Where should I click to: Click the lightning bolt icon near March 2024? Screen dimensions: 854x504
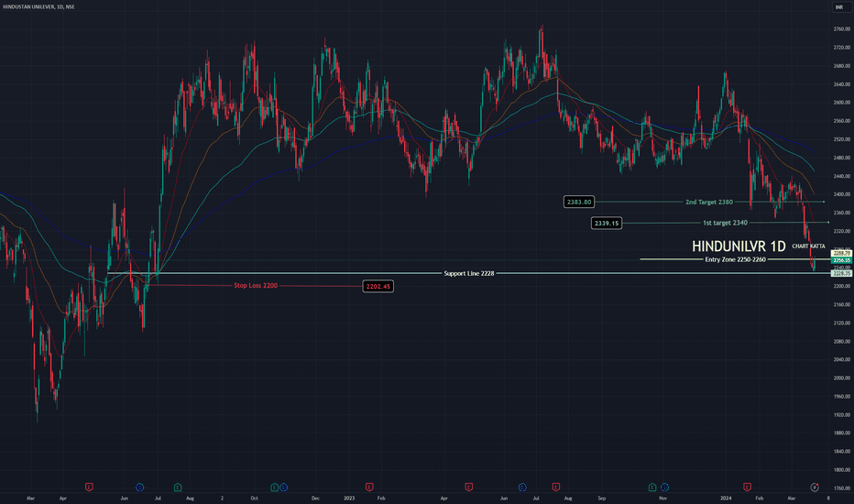pos(815,488)
